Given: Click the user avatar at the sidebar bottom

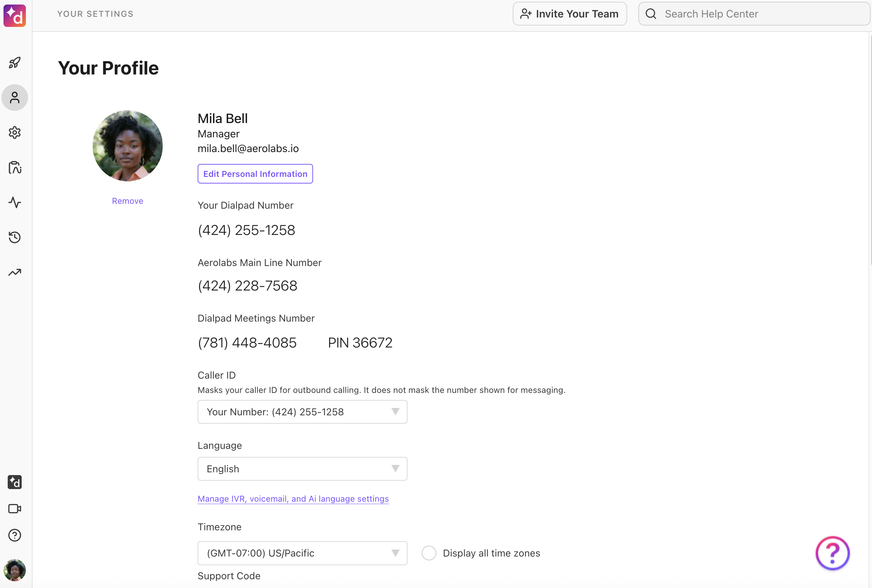Looking at the screenshot, I should [x=15, y=570].
